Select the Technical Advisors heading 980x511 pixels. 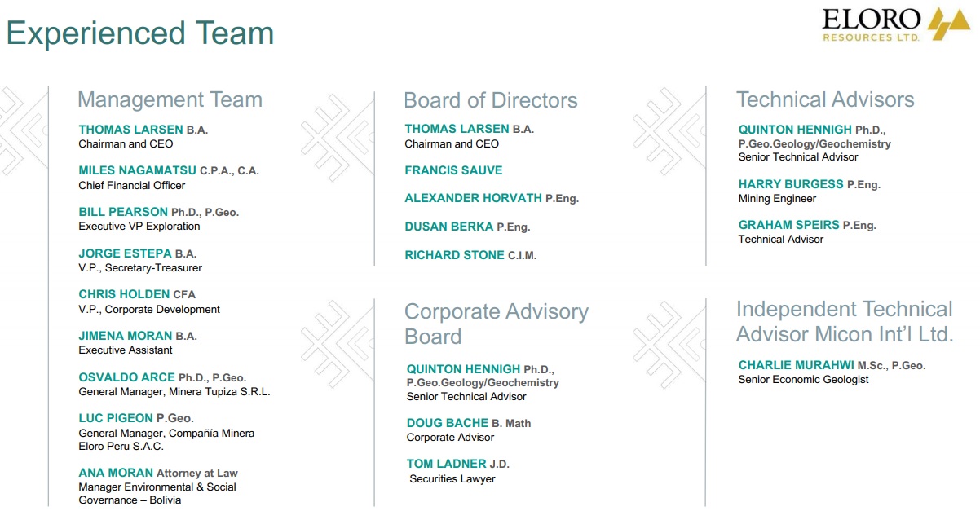[x=825, y=99]
